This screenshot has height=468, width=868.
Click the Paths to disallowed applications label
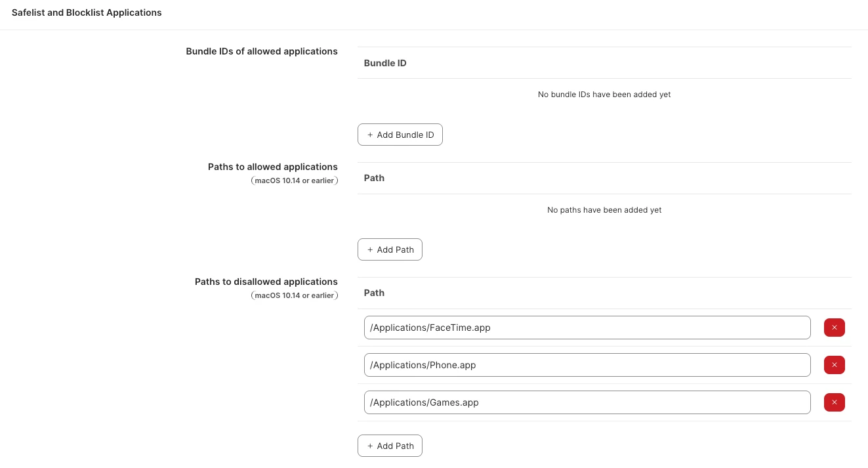click(266, 282)
